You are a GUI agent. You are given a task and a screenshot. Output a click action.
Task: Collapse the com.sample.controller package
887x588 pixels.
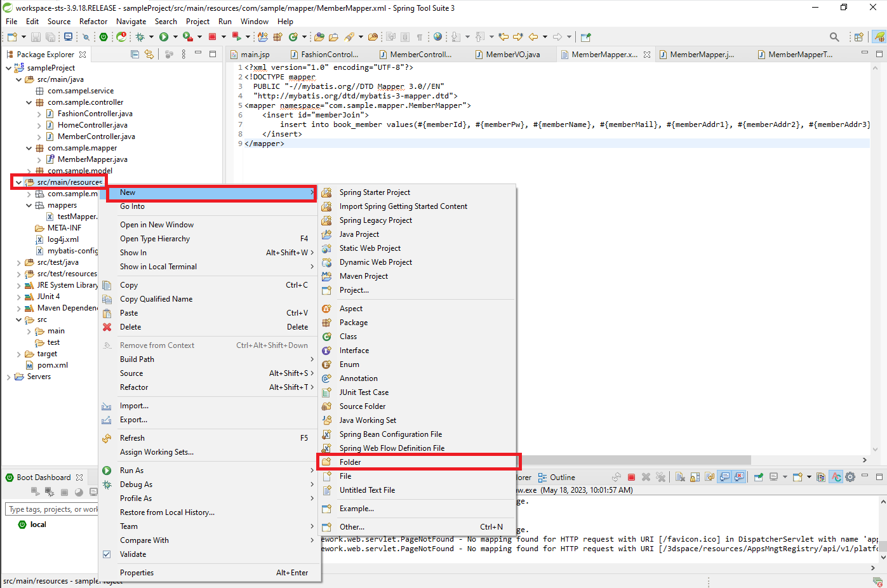(x=29, y=102)
